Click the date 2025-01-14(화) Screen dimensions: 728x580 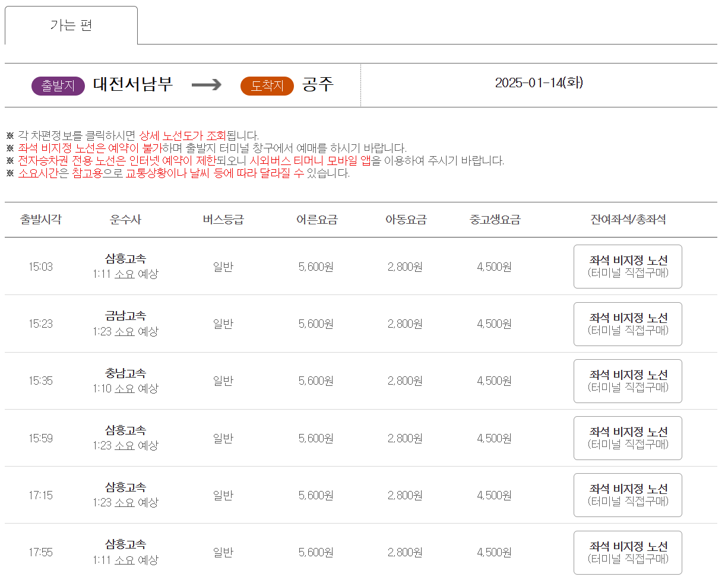pyautogui.click(x=539, y=83)
